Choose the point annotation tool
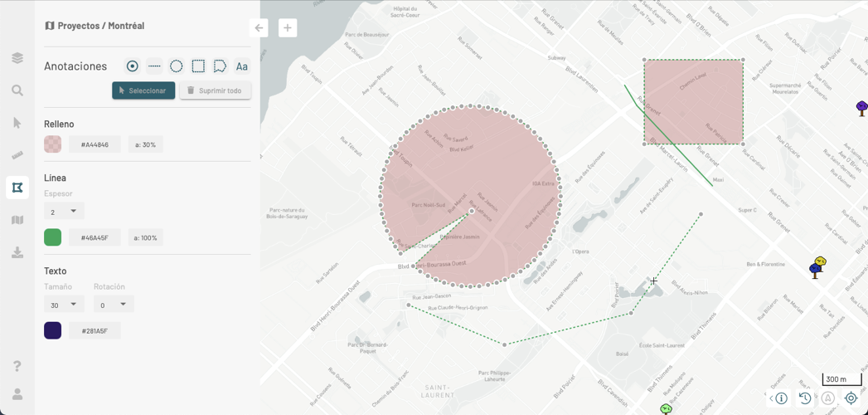 (132, 66)
